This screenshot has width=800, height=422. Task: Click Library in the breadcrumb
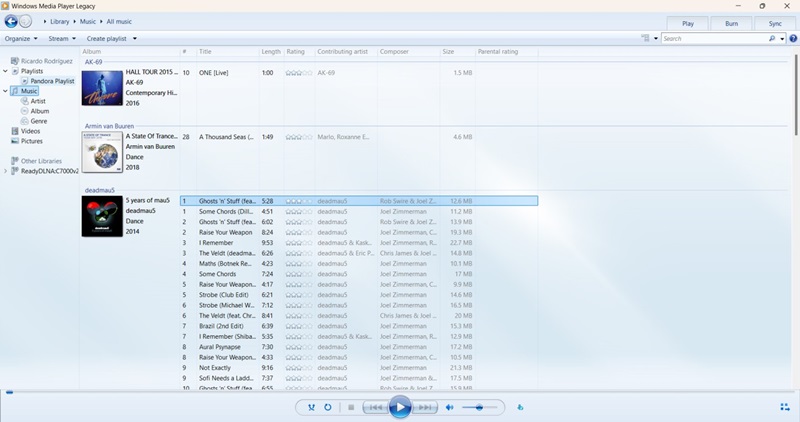click(60, 21)
